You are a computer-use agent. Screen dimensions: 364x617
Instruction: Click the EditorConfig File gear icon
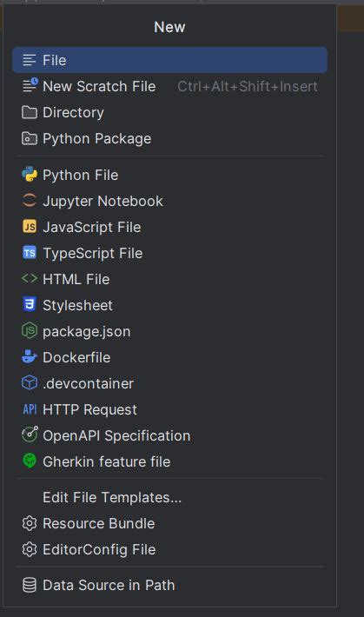[30, 549]
